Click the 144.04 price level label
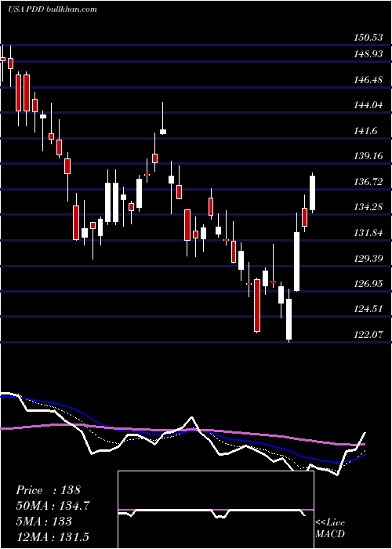The height and width of the screenshot is (549, 392). click(368, 105)
